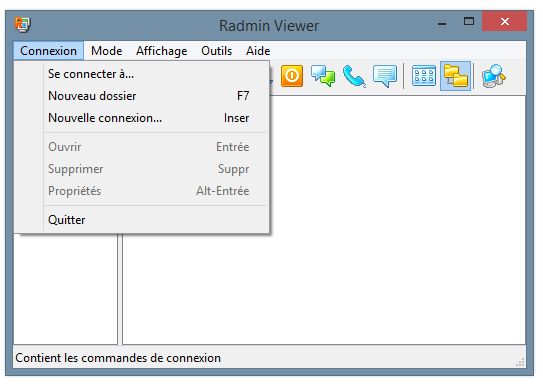Start Voice Chat with the phone icon
This screenshot has width=543, height=386.
click(354, 76)
